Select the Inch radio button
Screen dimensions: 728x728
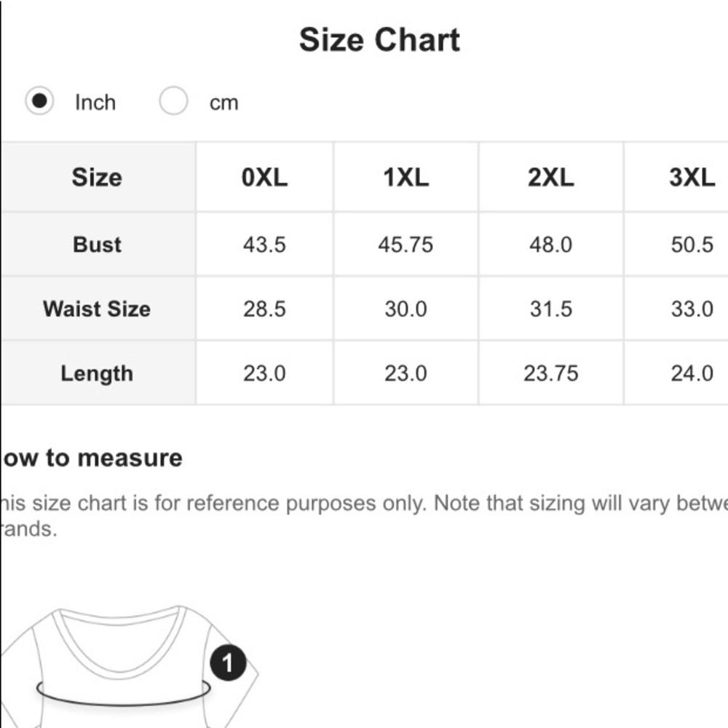[39, 100]
